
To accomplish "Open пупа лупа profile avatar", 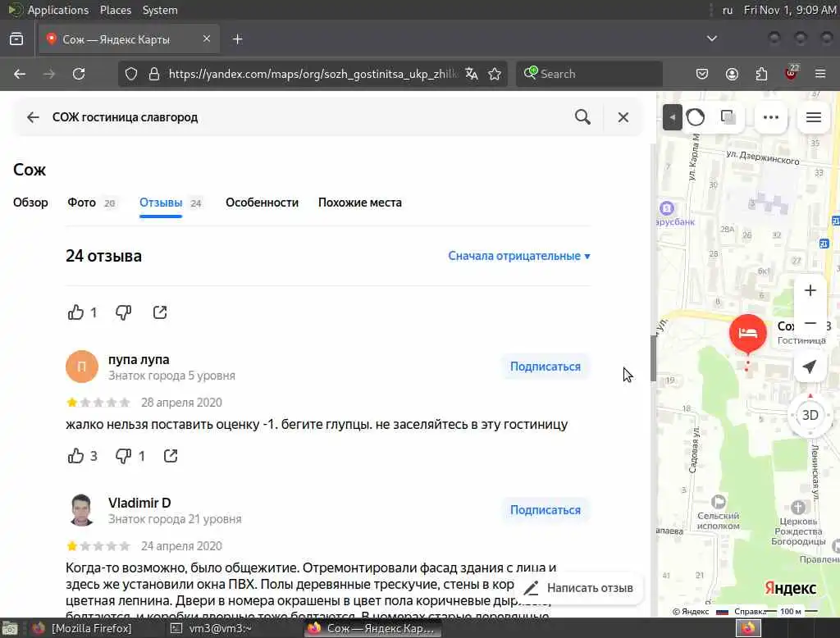I will [x=82, y=367].
